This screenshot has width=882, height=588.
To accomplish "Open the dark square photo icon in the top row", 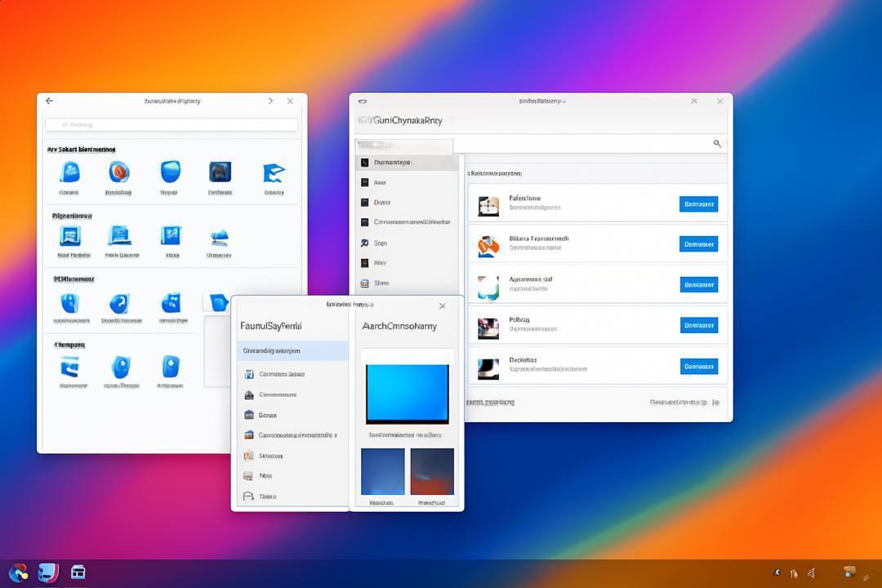I will [x=220, y=172].
